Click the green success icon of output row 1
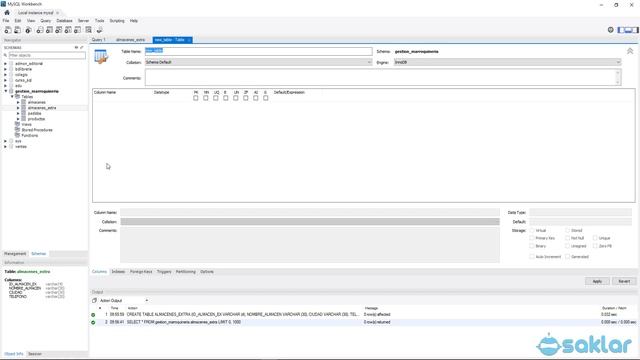 click(x=93, y=315)
